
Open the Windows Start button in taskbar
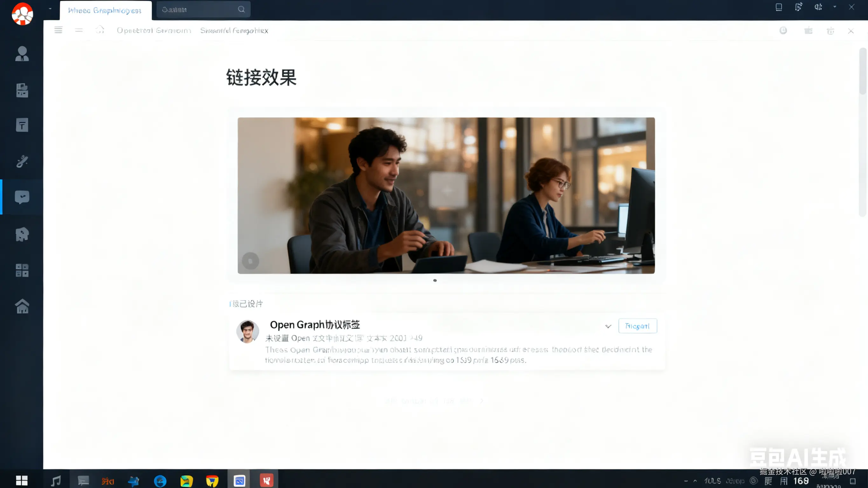[x=22, y=480]
